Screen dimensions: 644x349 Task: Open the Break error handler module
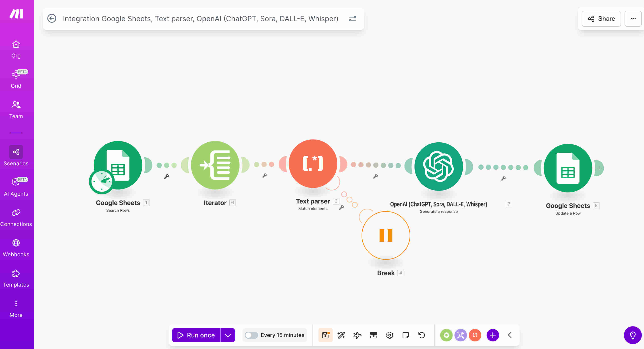386,235
